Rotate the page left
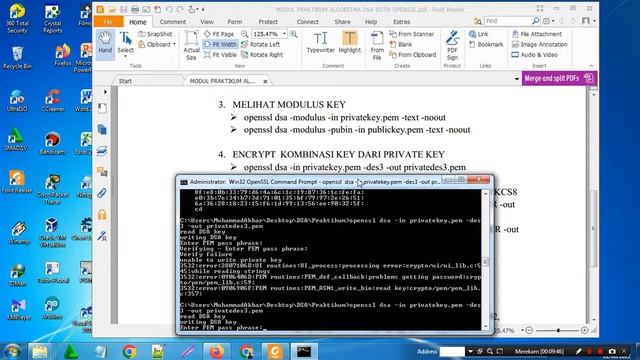 [260, 44]
